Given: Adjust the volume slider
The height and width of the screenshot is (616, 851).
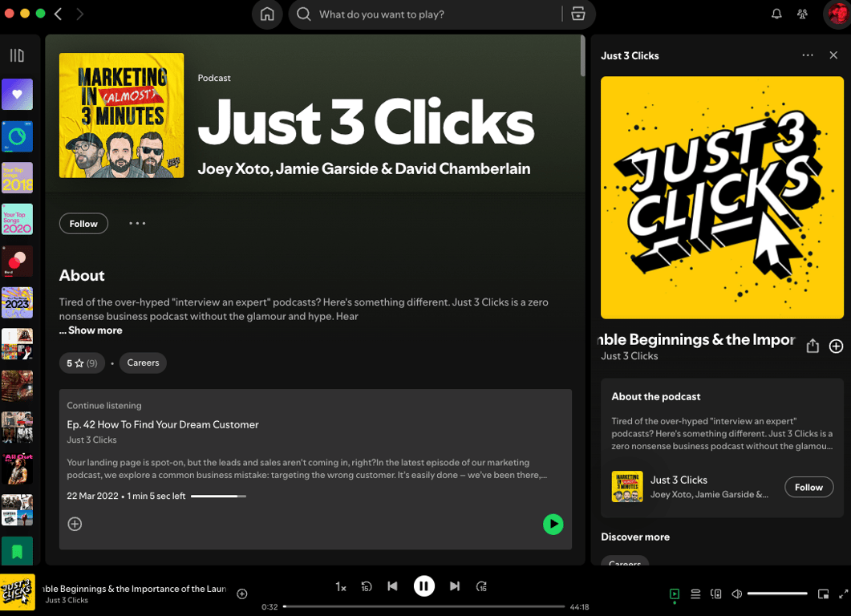Looking at the screenshot, I should pos(777,594).
